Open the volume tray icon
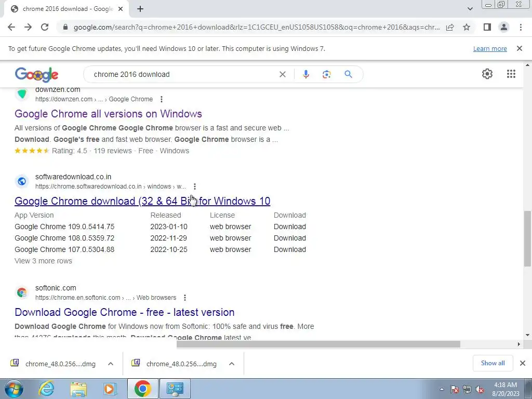The height and width of the screenshot is (399, 532). [x=480, y=390]
